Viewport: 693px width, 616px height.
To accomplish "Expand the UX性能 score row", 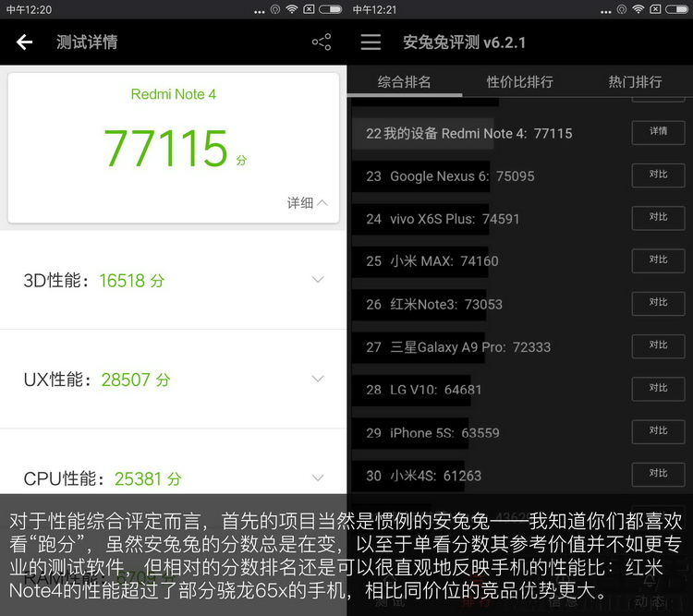I will point(318,379).
